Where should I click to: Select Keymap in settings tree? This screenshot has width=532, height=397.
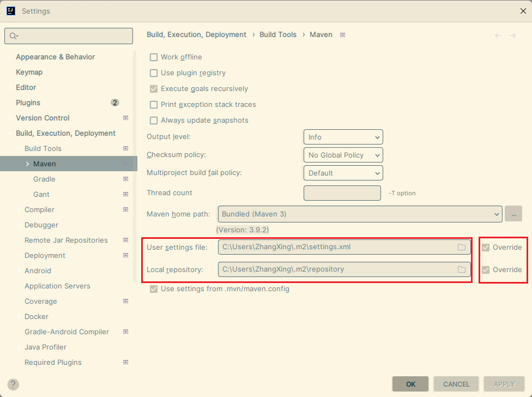[x=29, y=73]
